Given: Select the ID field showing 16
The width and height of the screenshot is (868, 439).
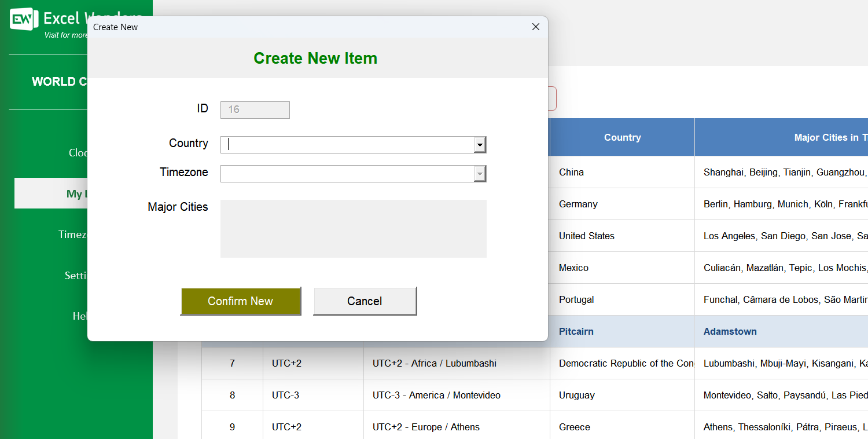Looking at the screenshot, I should pos(255,110).
